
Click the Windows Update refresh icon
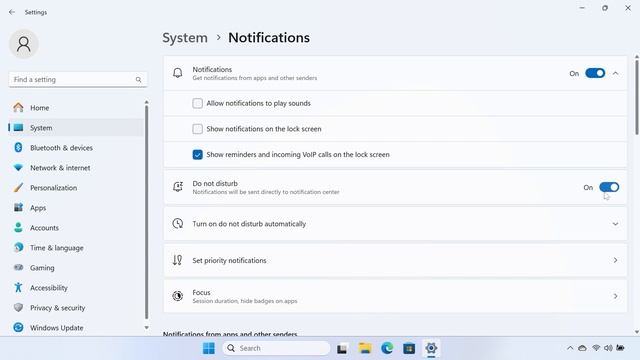point(18,327)
